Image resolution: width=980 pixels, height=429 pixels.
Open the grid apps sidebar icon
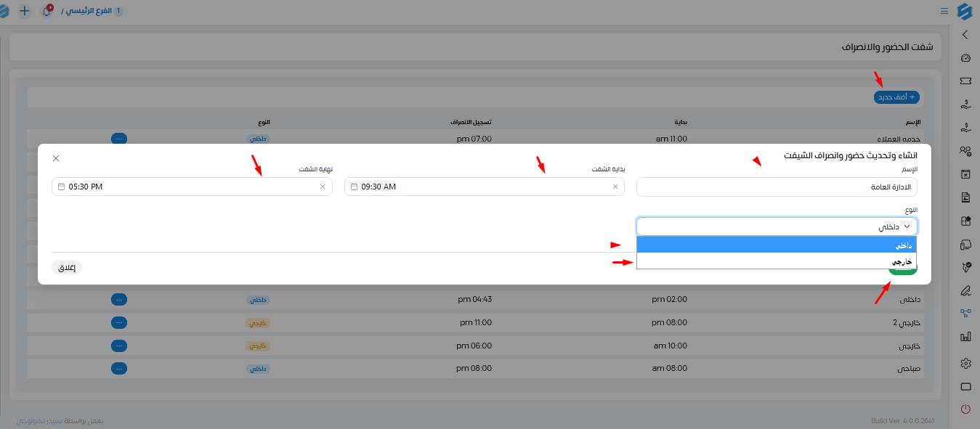[965, 221]
